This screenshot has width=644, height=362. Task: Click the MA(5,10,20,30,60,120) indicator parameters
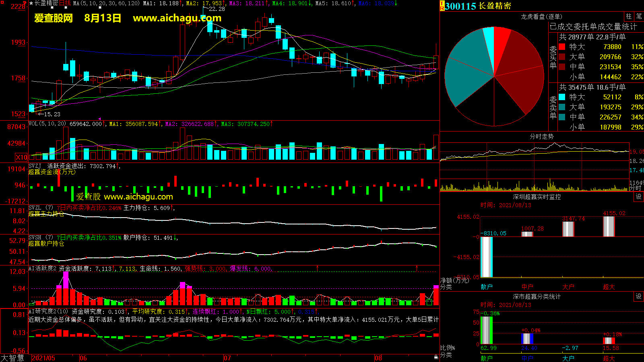(106, 3)
